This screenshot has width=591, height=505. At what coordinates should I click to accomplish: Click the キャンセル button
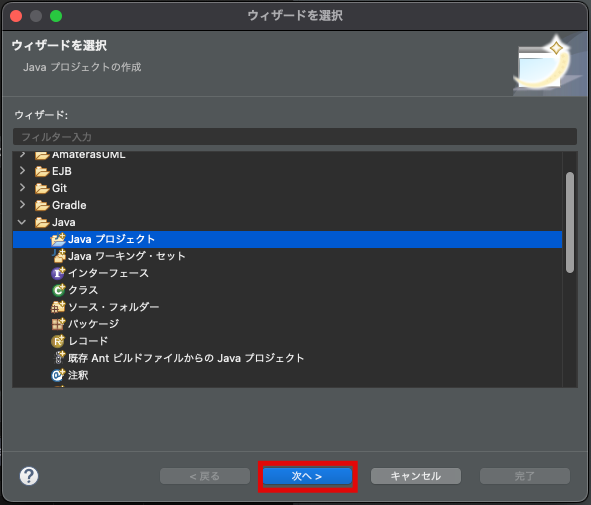[416, 476]
